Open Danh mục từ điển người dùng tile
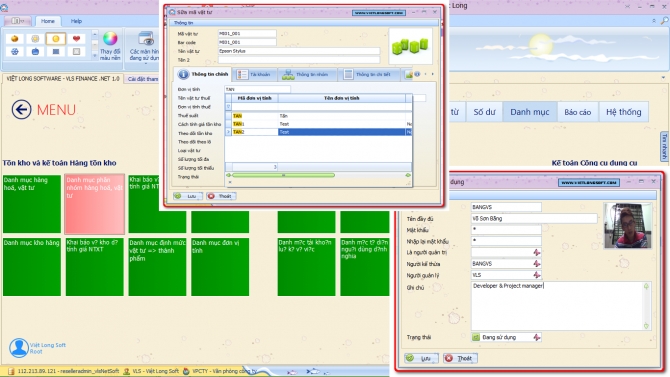 (x=364, y=267)
